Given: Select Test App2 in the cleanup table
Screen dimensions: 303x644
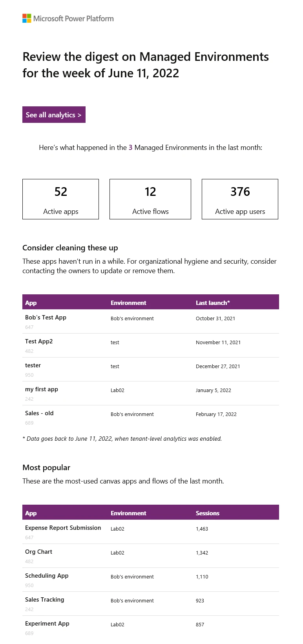Looking at the screenshot, I should [39, 341].
